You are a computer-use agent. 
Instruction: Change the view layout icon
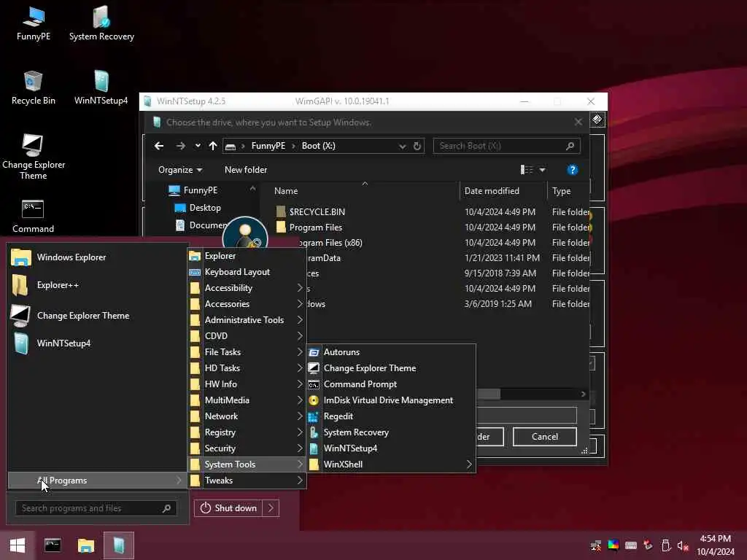527,170
